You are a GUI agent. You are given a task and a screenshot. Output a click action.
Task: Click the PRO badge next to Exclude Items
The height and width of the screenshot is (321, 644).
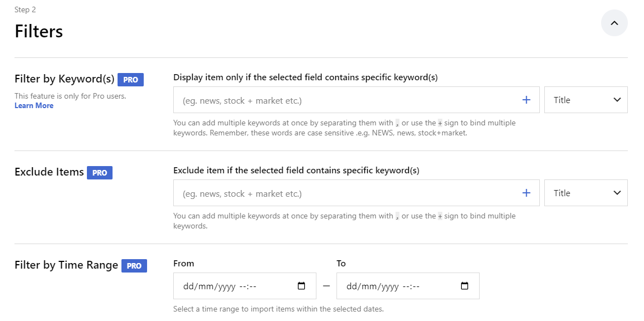pyautogui.click(x=100, y=172)
